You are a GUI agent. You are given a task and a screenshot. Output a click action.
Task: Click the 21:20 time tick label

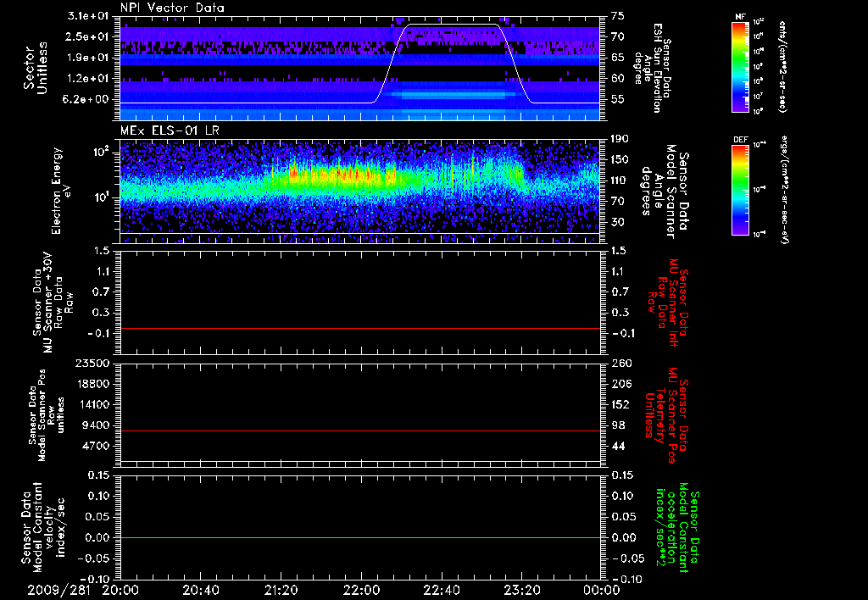click(281, 591)
